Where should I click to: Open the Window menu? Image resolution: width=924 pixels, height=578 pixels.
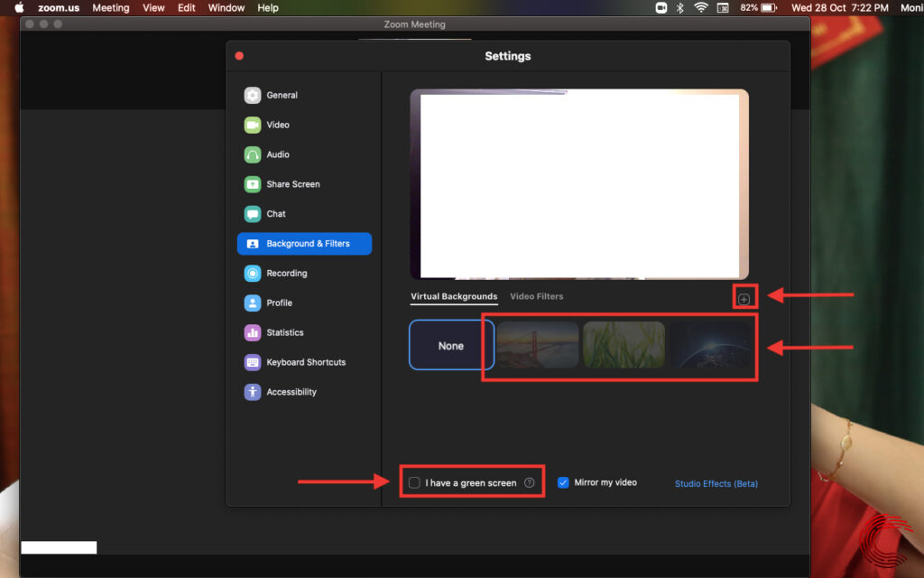point(226,7)
